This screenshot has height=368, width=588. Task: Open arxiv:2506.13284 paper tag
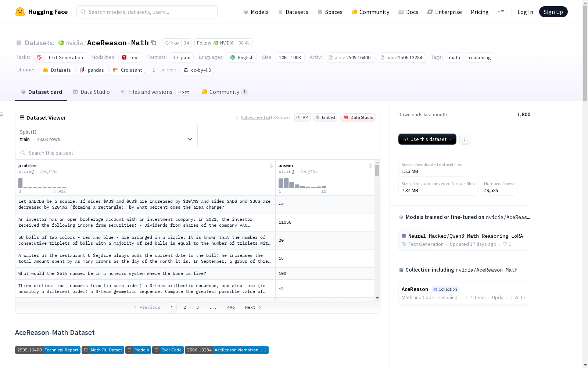click(401, 57)
